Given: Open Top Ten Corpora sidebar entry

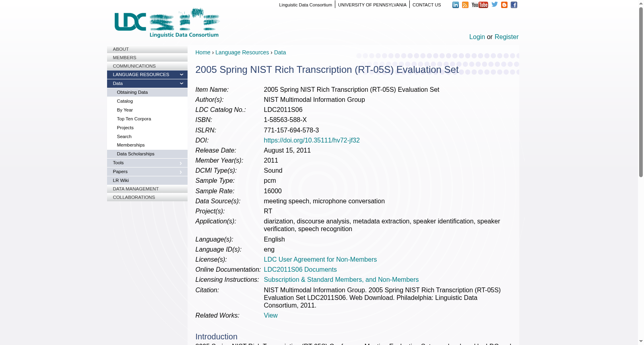Looking at the screenshot, I should tap(147, 119).
